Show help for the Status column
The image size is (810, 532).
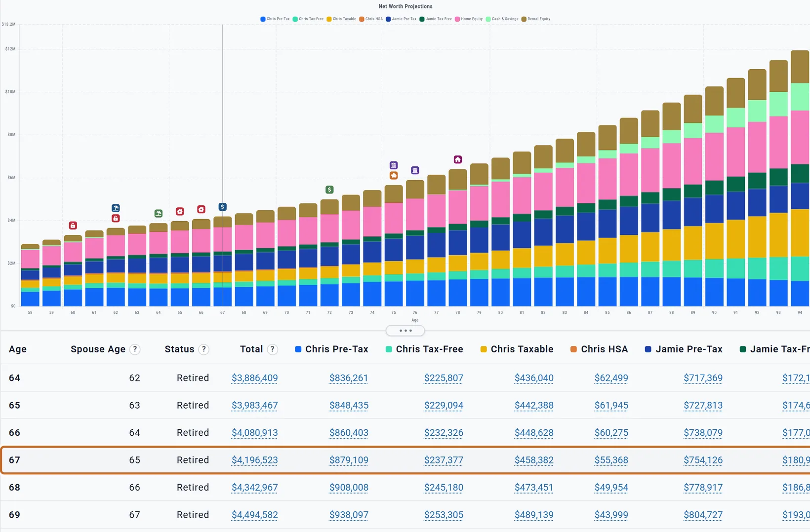[203, 349]
